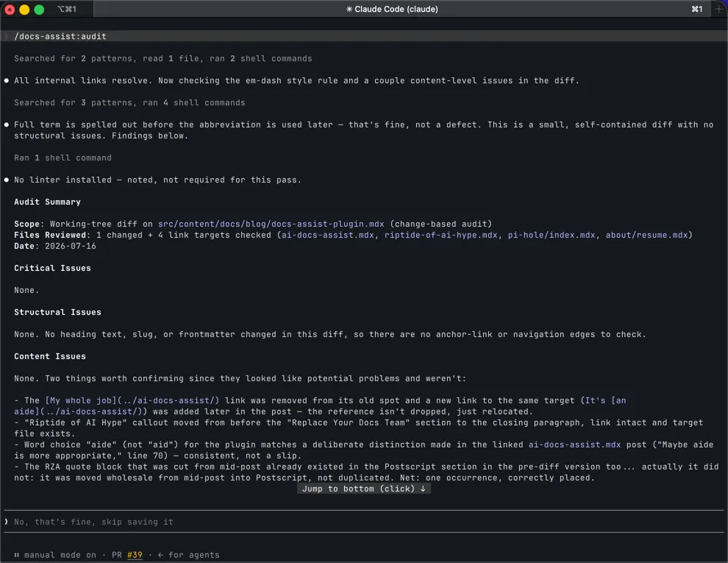
Task: Click the down arrow in Jump to bottom
Action: [423, 489]
